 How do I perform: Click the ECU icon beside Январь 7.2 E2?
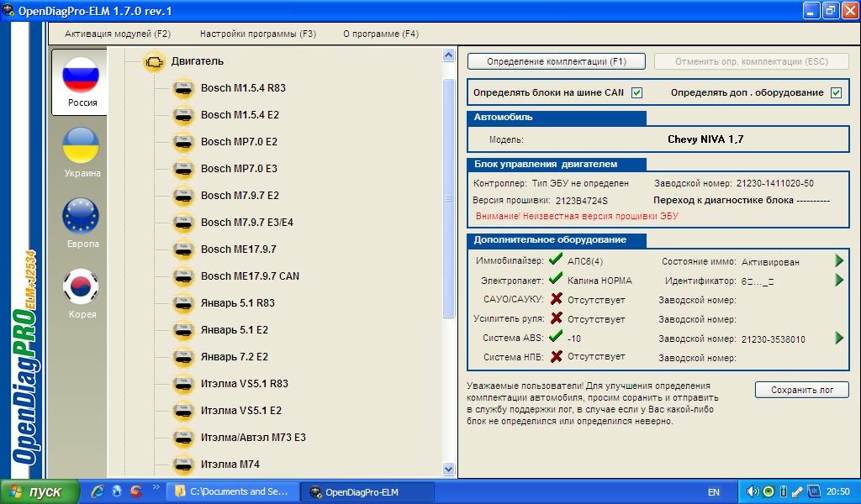[x=183, y=357]
